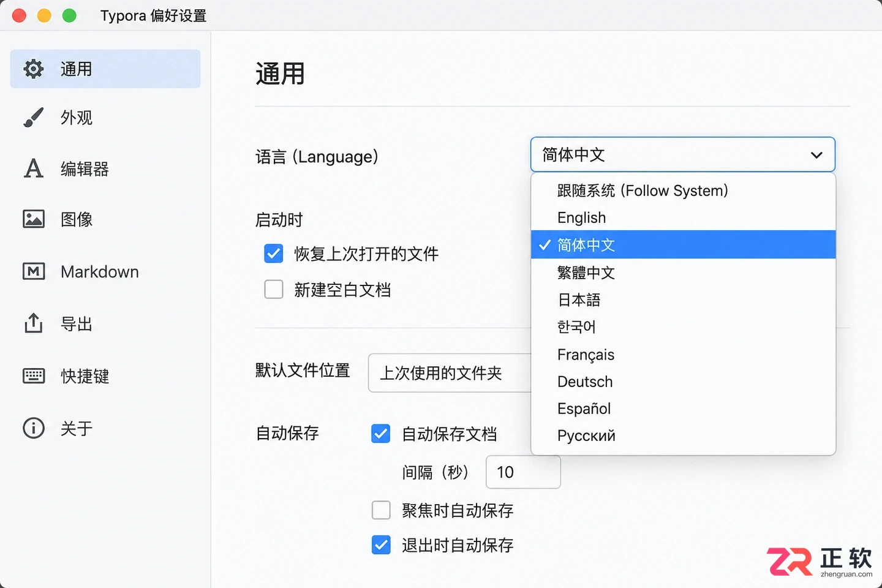Select the checked 简体中文 list option

tap(684, 244)
